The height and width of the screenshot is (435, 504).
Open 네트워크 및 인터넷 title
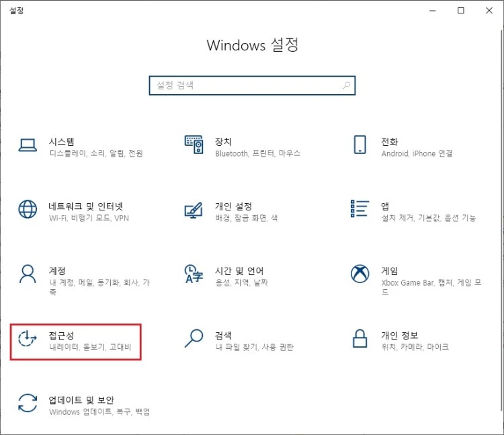tap(86, 206)
